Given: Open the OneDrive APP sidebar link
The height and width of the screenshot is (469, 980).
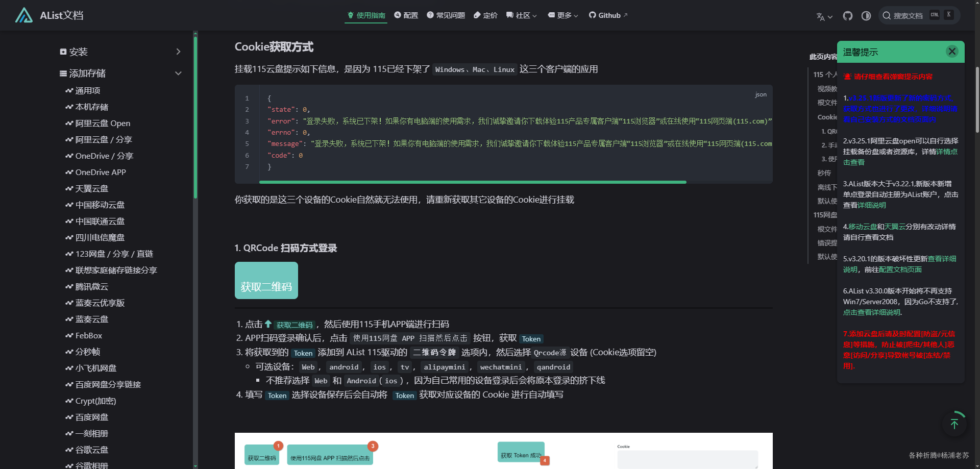Looking at the screenshot, I should (x=101, y=172).
